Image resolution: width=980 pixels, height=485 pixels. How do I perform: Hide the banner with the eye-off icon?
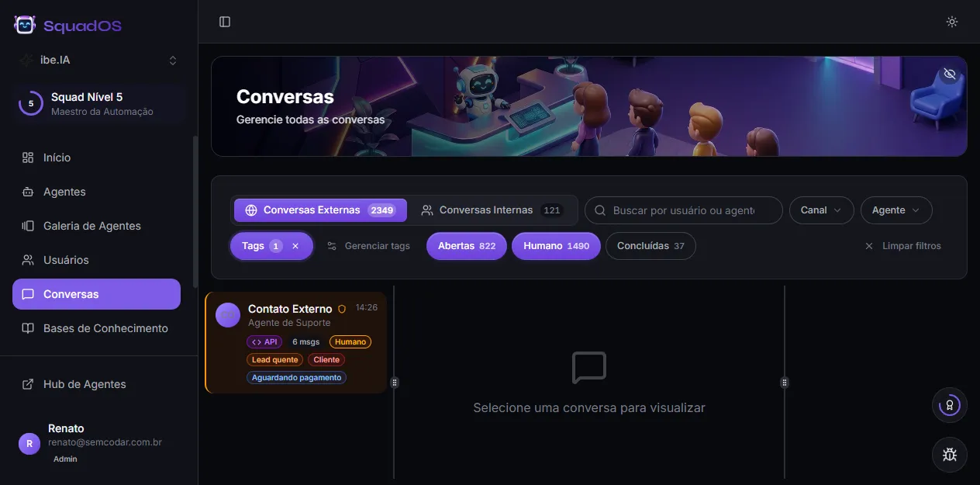(x=950, y=74)
